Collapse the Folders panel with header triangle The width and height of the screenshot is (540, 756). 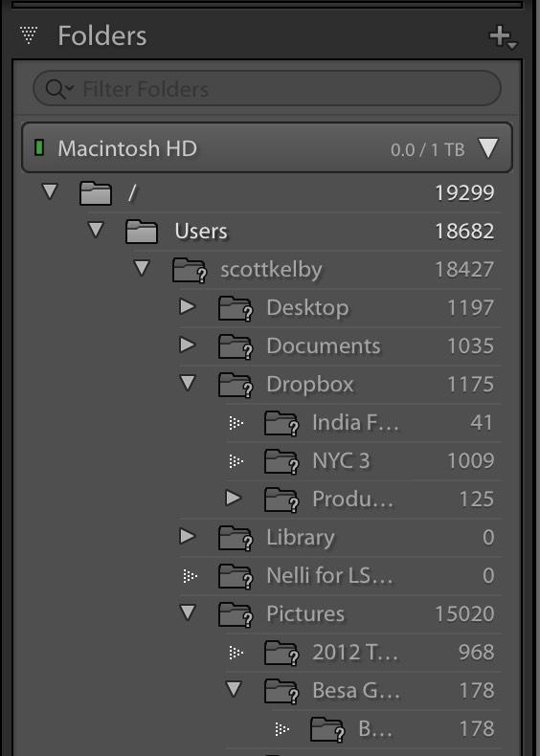[29, 35]
